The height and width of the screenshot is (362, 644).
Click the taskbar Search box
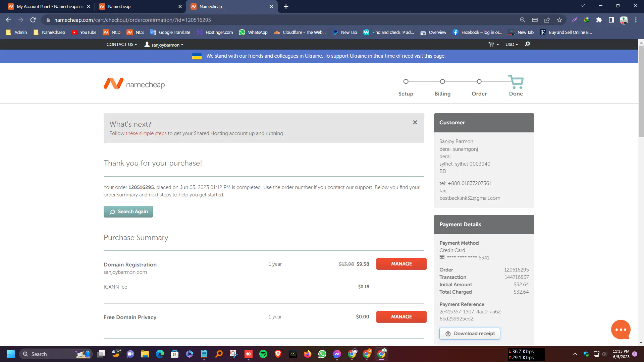tap(56, 354)
